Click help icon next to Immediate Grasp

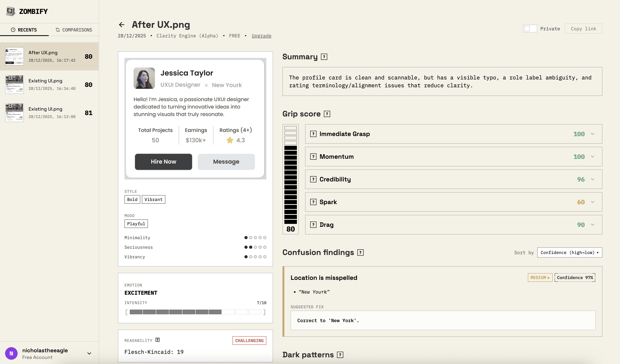[313, 134]
